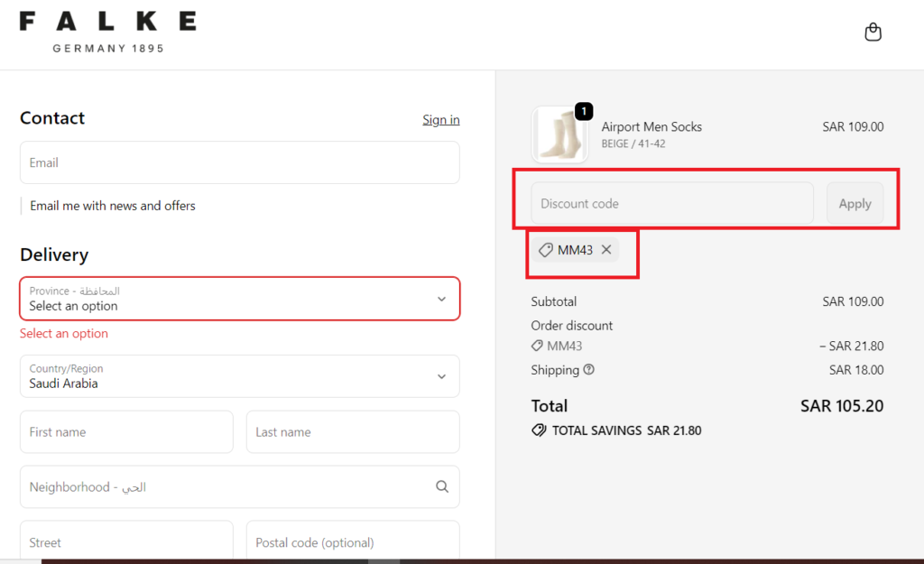924x564 pixels.
Task: Open the Country/Region Saudi Arabia dropdown
Action: (x=240, y=376)
